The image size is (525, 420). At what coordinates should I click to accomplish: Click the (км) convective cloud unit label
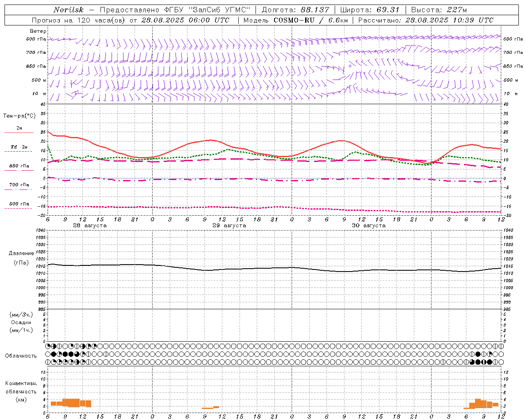pos(21,399)
